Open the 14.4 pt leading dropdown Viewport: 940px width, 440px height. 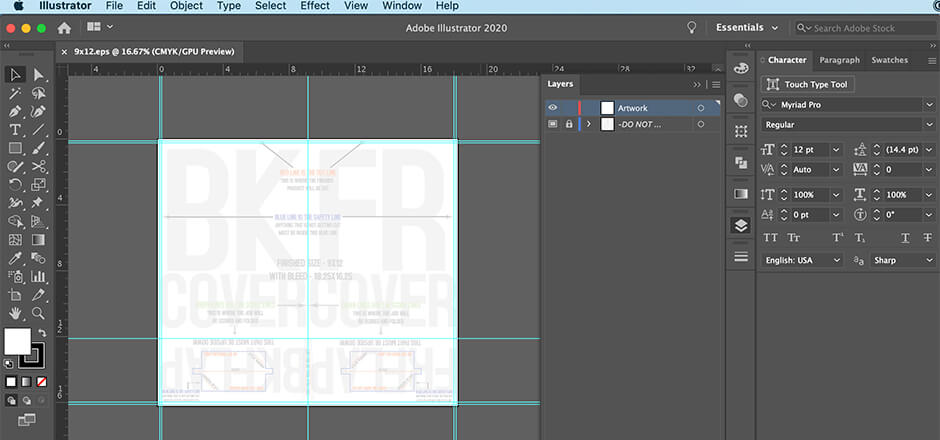(929, 150)
